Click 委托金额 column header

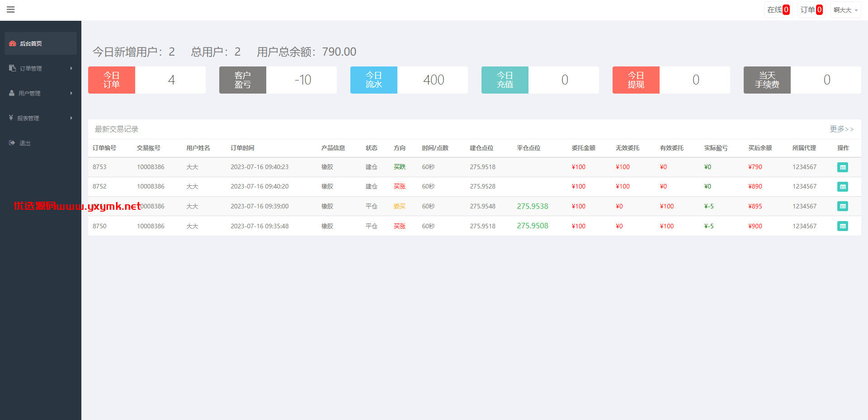click(x=584, y=148)
